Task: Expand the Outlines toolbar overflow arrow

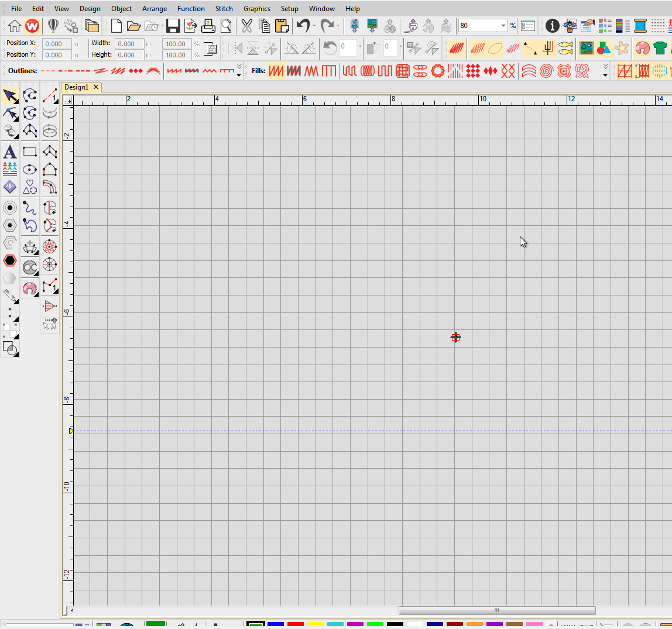Action: coord(239,71)
